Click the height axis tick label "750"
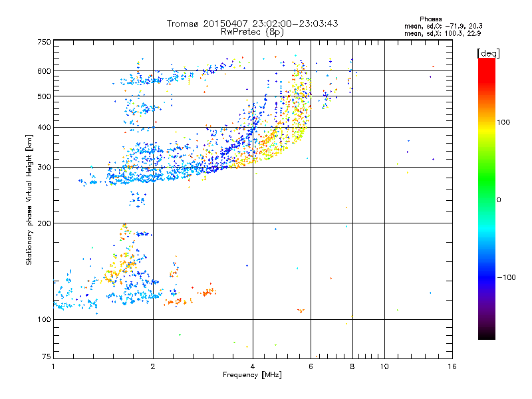 coord(44,42)
